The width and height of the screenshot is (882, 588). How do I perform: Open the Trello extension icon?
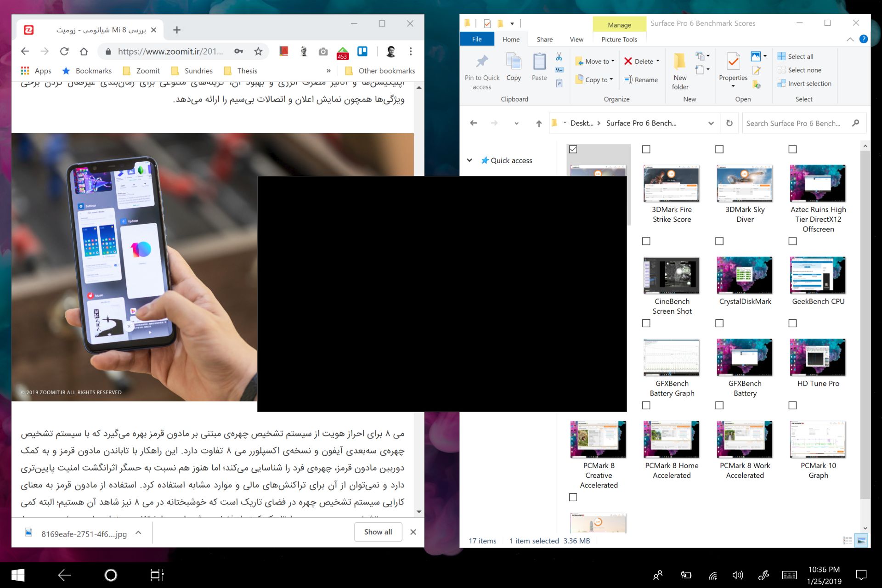click(x=362, y=51)
